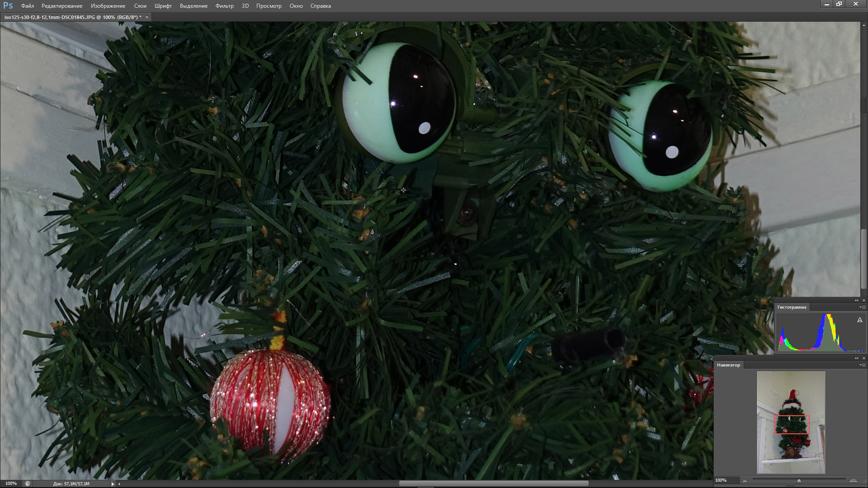Collapse the Navigator panel with double-arrow icon
This screenshot has height=488, width=868.
coord(856,358)
